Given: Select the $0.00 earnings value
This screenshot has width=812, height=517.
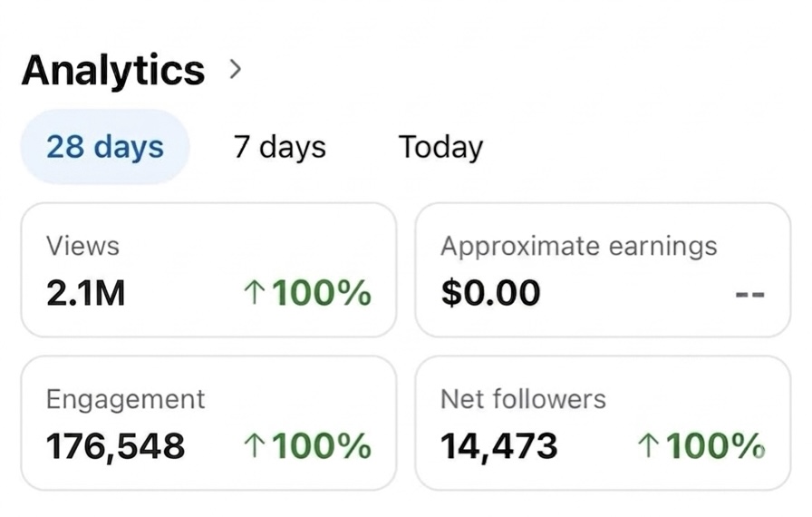Looking at the screenshot, I should [x=489, y=293].
